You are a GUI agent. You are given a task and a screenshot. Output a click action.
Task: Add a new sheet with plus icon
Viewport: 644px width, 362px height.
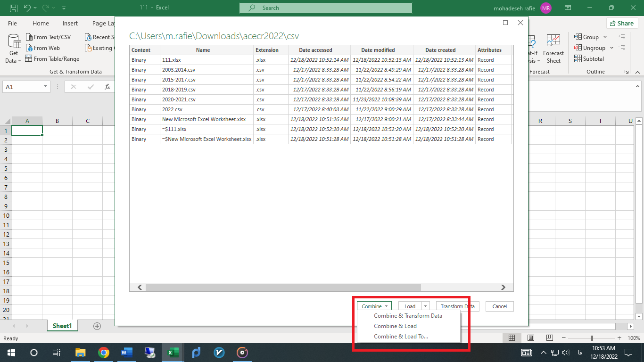coord(97,326)
